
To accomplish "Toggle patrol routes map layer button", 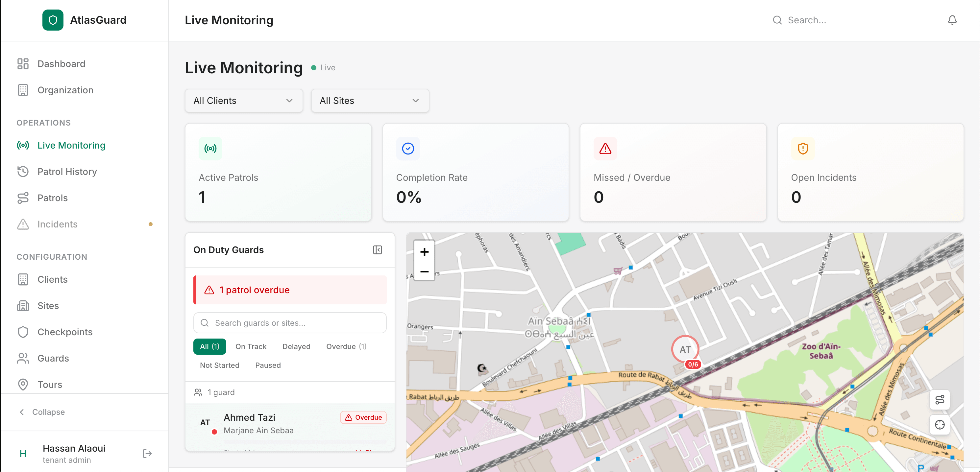I will [939, 400].
